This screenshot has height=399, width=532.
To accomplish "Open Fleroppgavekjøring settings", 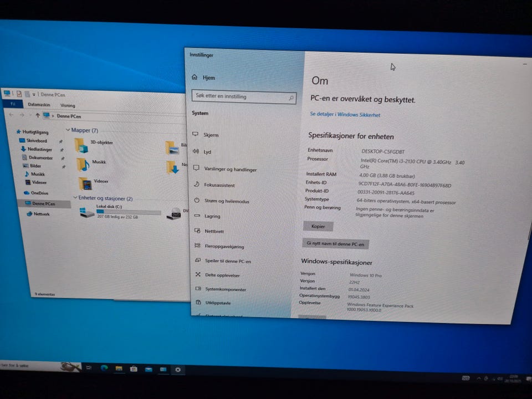I will [x=219, y=246].
